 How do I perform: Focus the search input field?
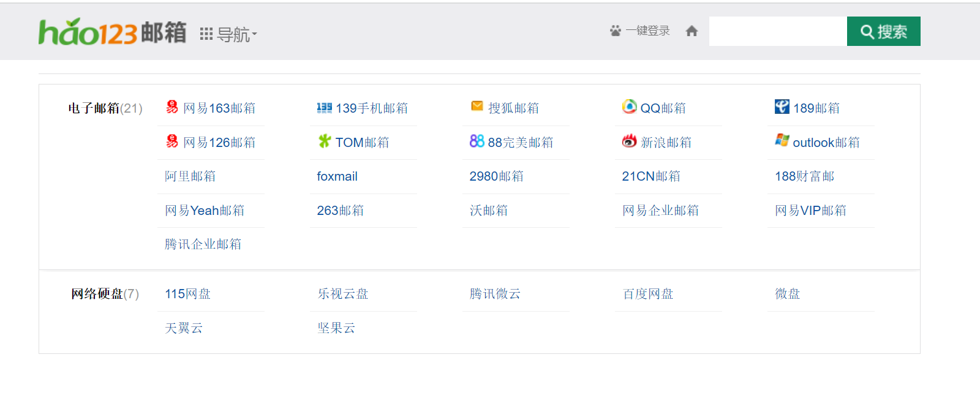tap(778, 31)
